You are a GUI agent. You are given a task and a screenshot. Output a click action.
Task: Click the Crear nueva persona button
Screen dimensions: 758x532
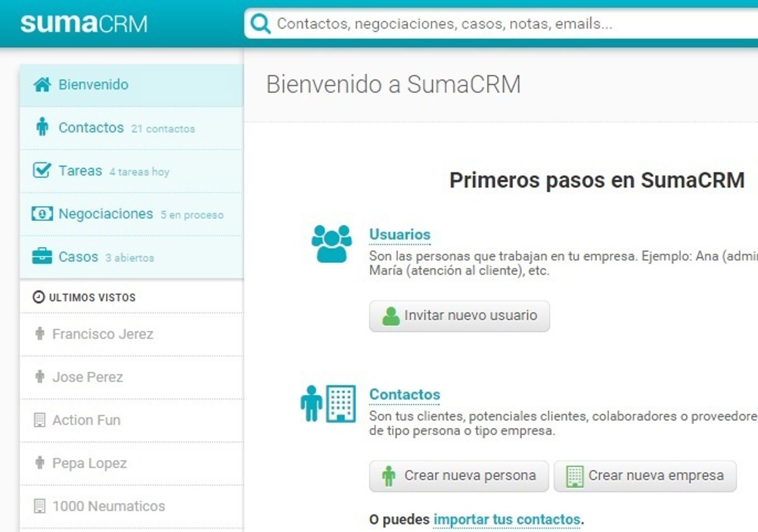459,476
